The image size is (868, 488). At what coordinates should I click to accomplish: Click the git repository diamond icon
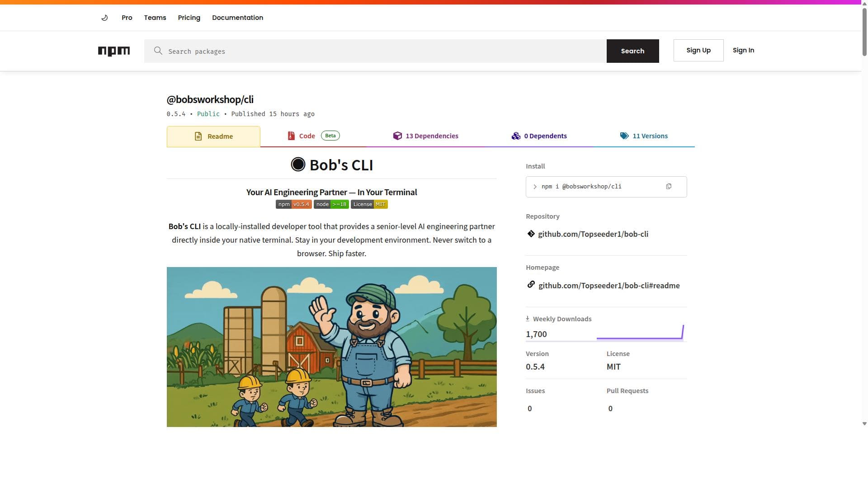531,234
